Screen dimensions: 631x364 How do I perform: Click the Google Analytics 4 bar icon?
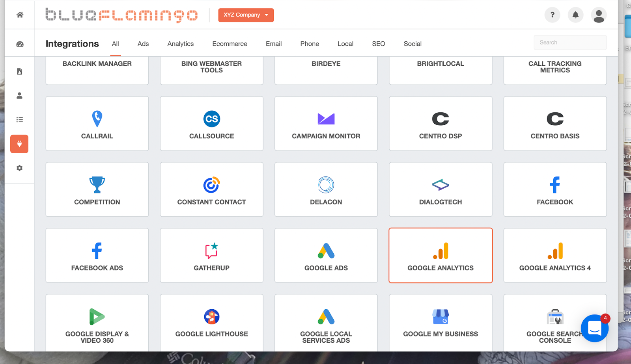(x=555, y=251)
